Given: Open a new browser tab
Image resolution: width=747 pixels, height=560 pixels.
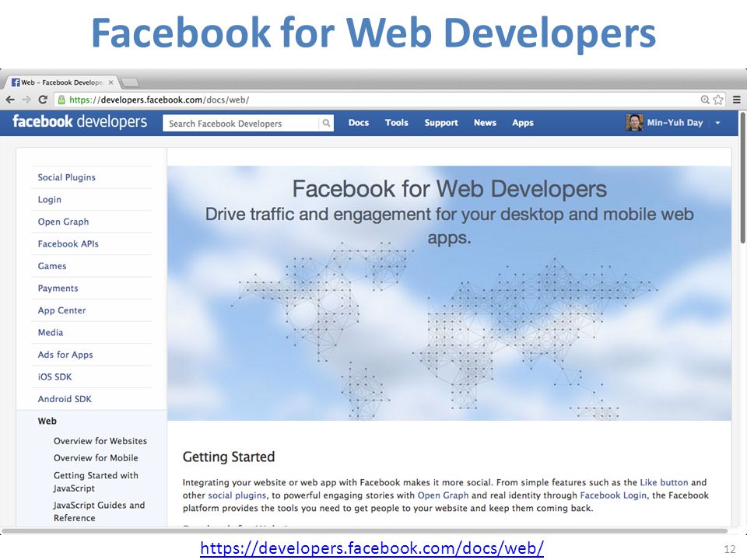Looking at the screenshot, I should (x=130, y=83).
